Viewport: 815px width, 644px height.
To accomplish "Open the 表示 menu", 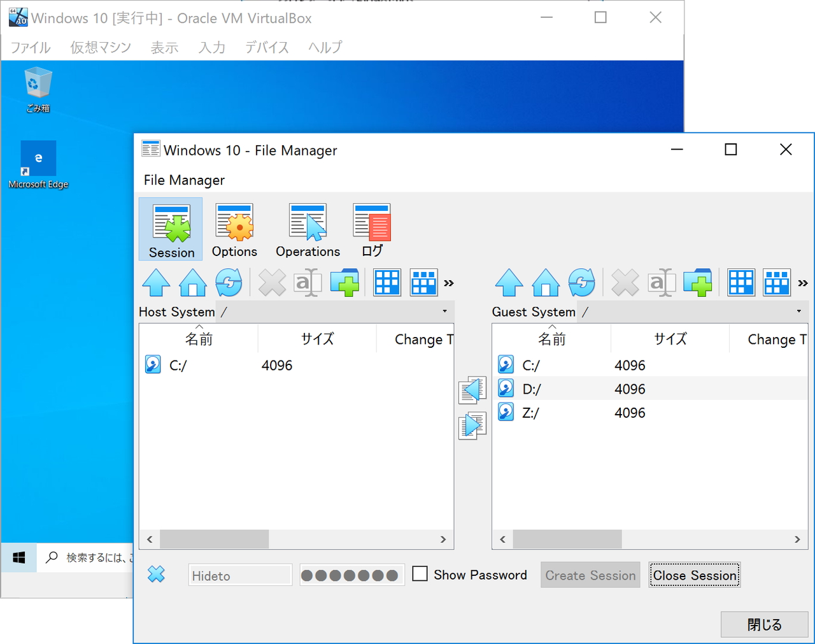I will pyautogui.click(x=164, y=47).
